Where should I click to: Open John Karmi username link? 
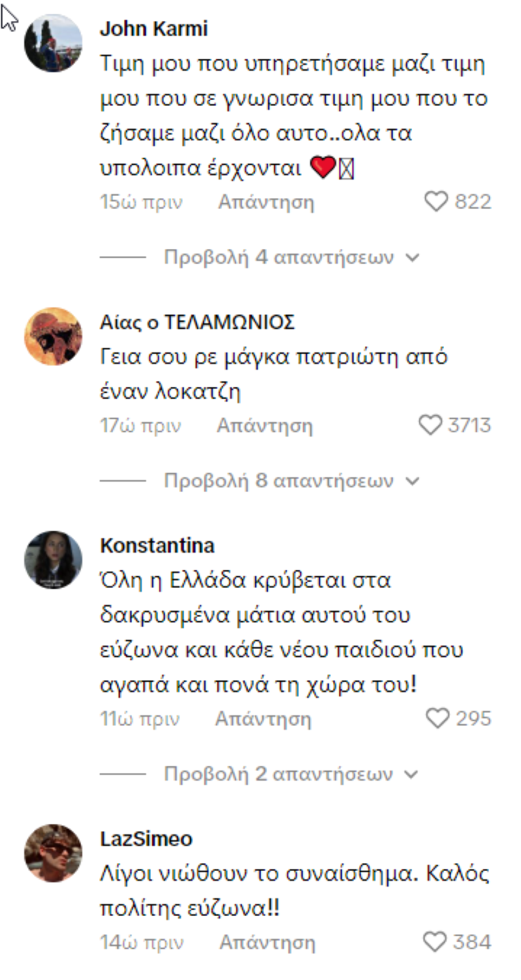[x=154, y=29]
